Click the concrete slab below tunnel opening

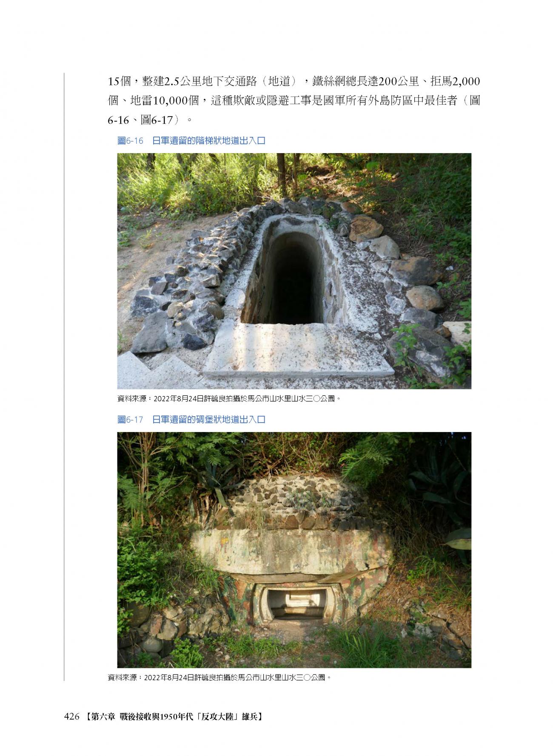[298, 349]
